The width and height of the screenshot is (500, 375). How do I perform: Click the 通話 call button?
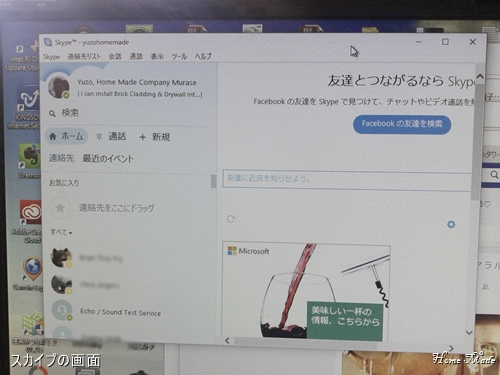112,136
